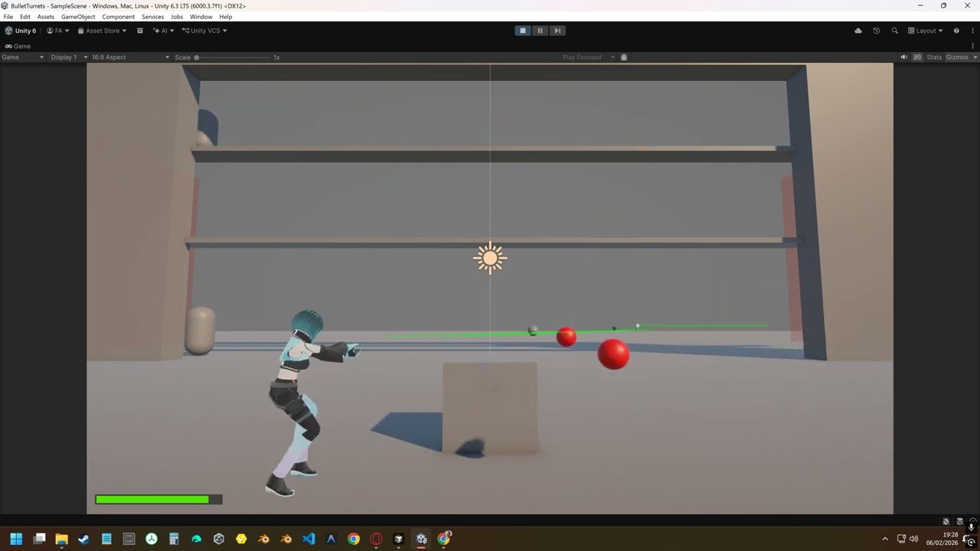Open the Unity VCS dropdown

pyautogui.click(x=204, y=31)
